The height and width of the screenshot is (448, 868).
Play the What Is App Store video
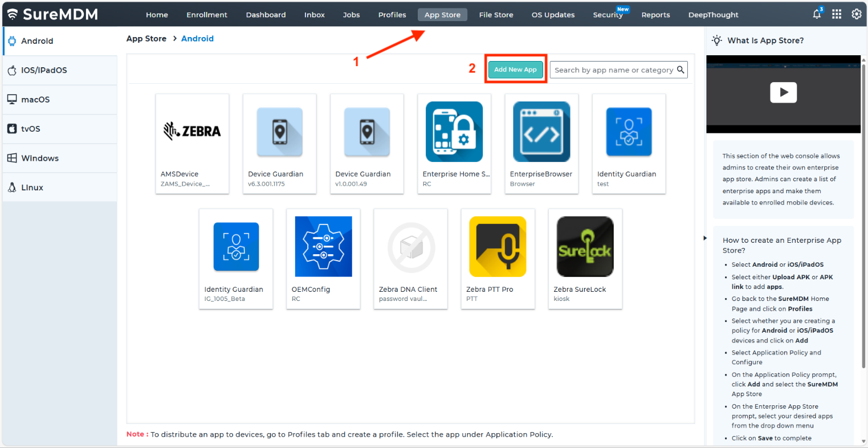click(783, 92)
